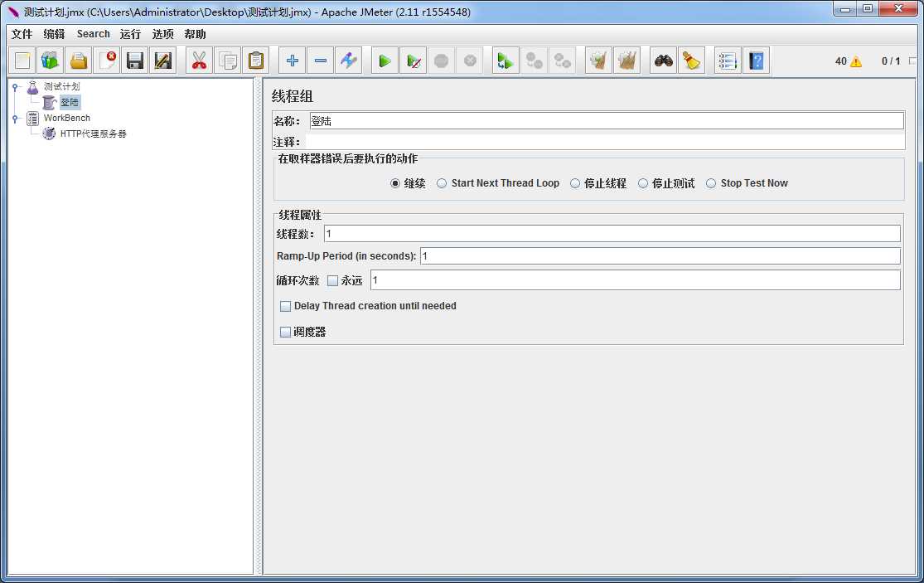This screenshot has height=583, width=924.
Task: Collapse the WorkBench tree node handle
Action: click(x=15, y=119)
